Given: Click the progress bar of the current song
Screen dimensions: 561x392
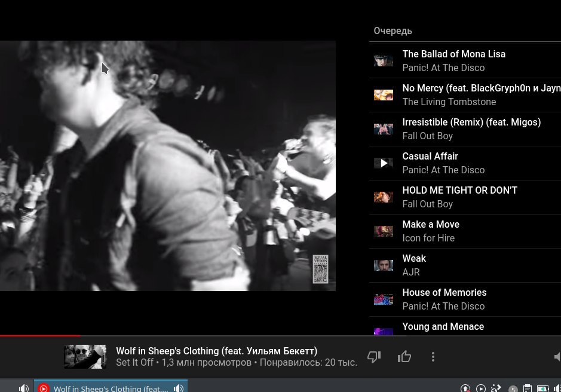Looking at the screenshot, I should pyautogui.click(x=281, y=336).
